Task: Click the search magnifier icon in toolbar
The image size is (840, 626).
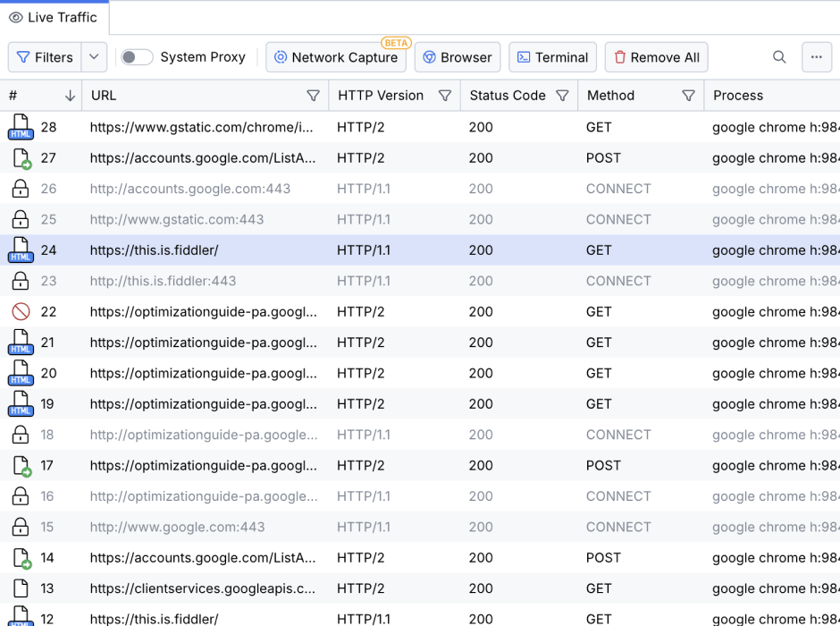Action: click(779, 57)
